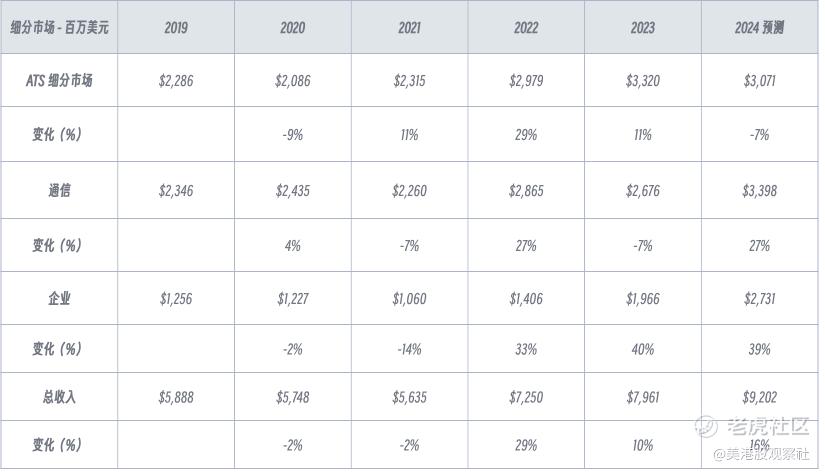Click the $9,202 total revenue cell
Image resolution: width=825 pixels, height=473 pixels.
click(x=759, y=397)
